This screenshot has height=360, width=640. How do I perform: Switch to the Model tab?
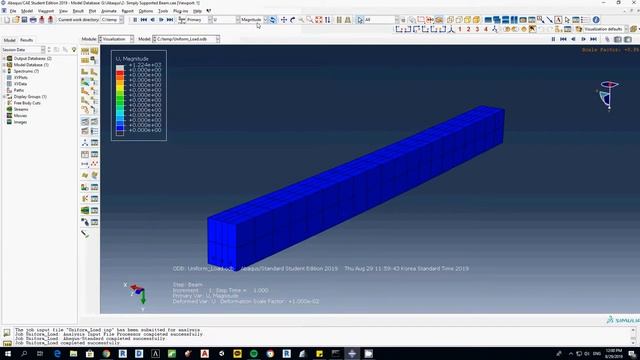click(x=9, y=40)
